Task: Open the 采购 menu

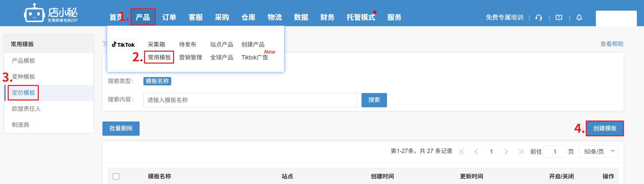Action: pos(222,17)
